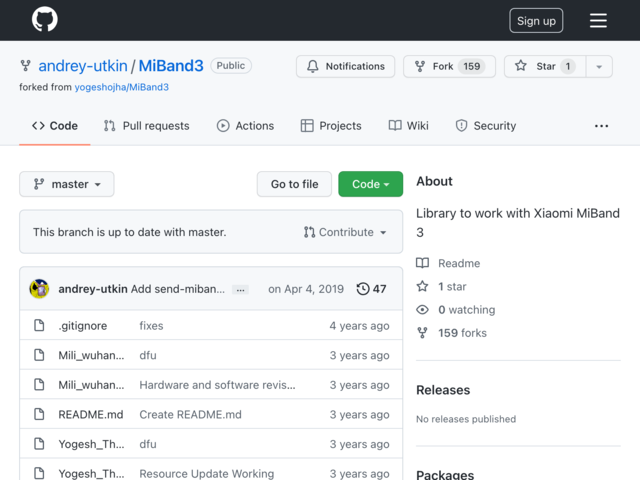640x480 pixels.
Task: Open the hamburger navigation menu
Action: pos(598,20)
